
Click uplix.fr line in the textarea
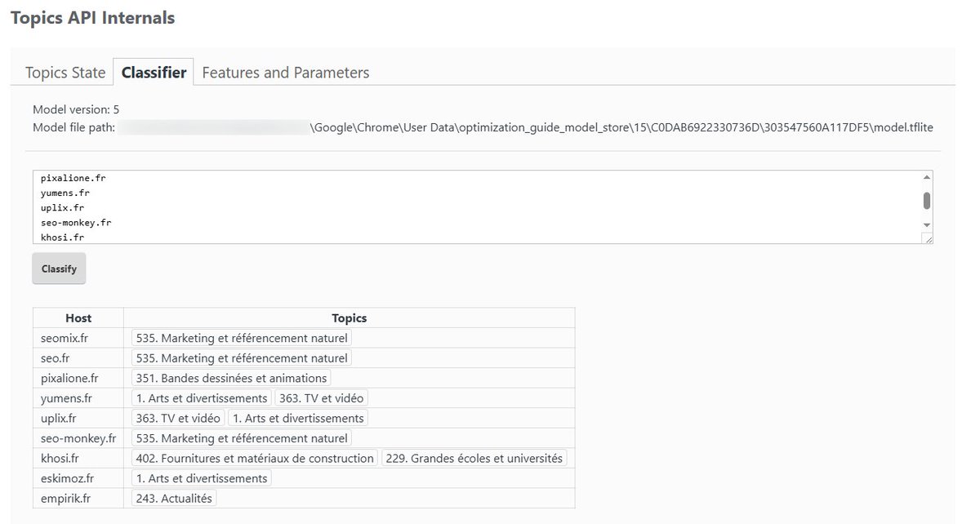[62, 207]
